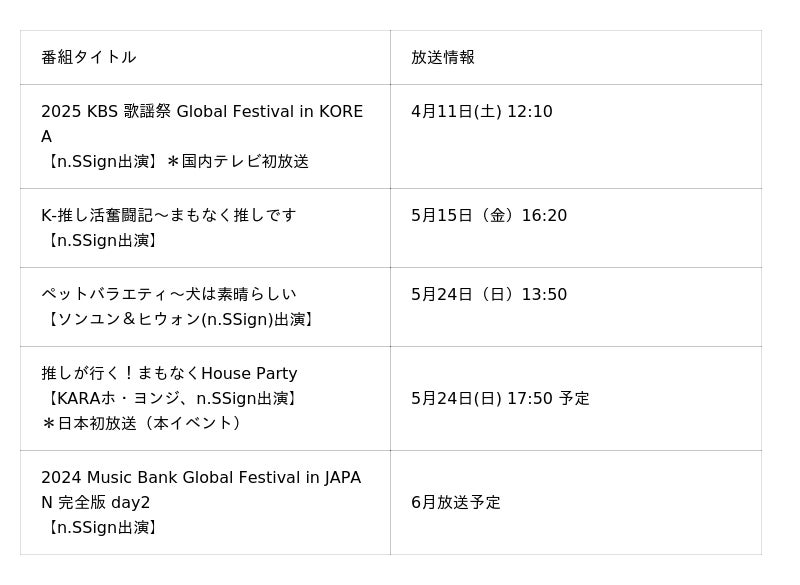Image resolution: width=800 pixels, height=585 pixels.
Task: Select the K-推し活奮闘記～まもなく推しです title
Action: coord(168,215)
